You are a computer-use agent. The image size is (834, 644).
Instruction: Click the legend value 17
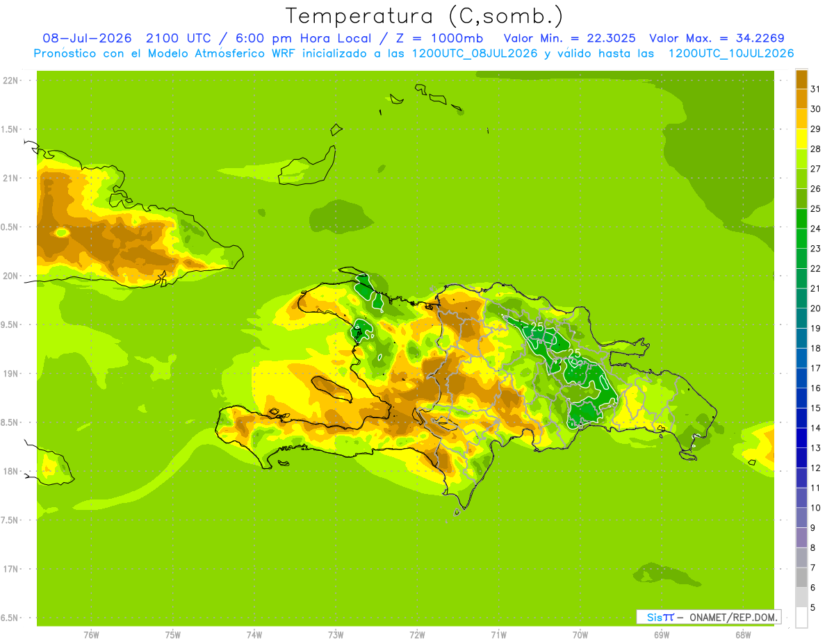[x=815, y=368]
